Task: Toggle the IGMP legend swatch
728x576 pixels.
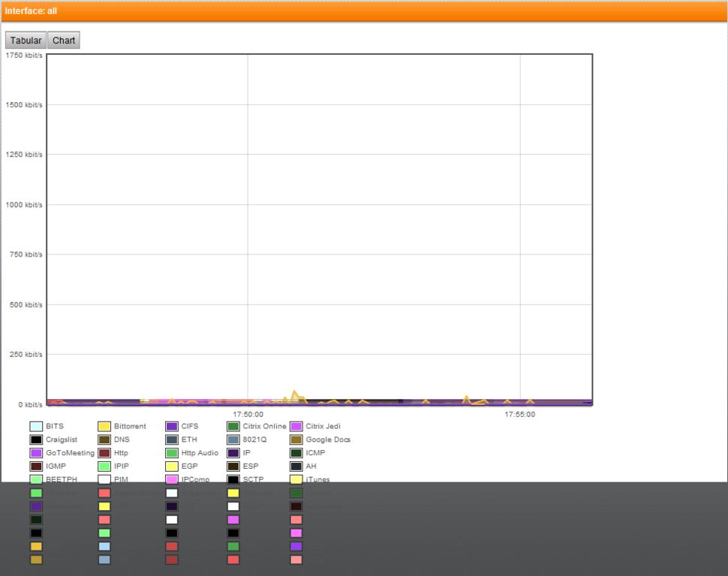Action: coord(36,466)
